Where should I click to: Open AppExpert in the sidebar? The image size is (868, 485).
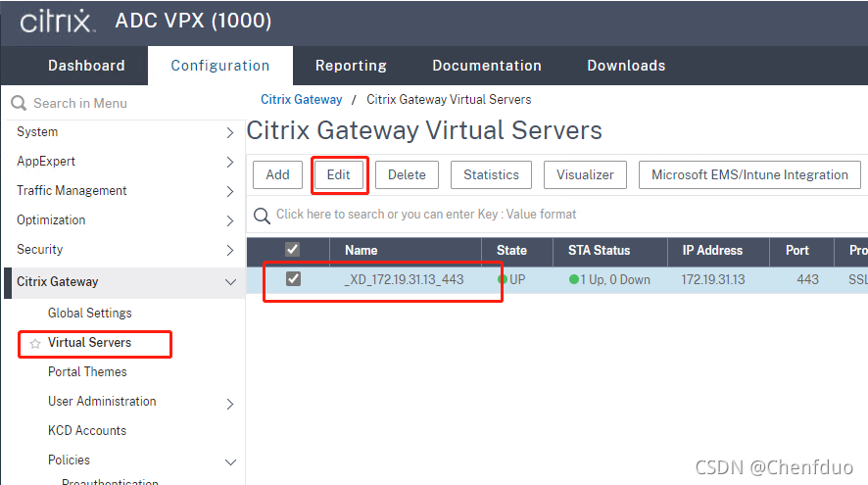[46, 161]
